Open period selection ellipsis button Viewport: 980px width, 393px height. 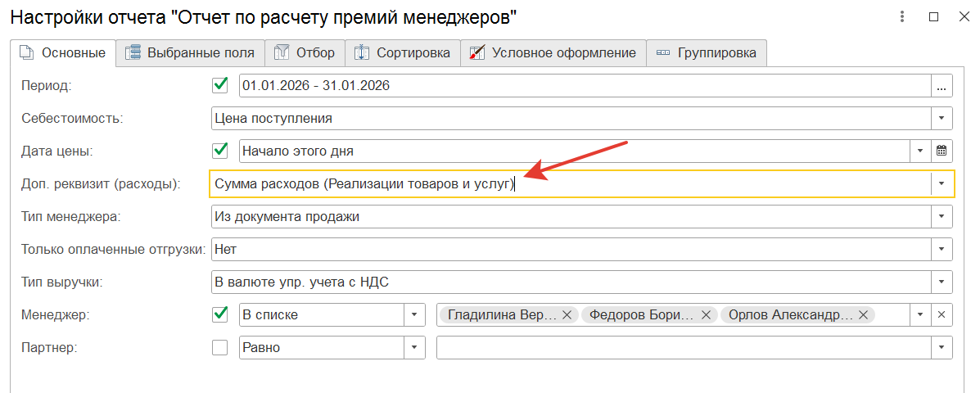tap(942, 86)
